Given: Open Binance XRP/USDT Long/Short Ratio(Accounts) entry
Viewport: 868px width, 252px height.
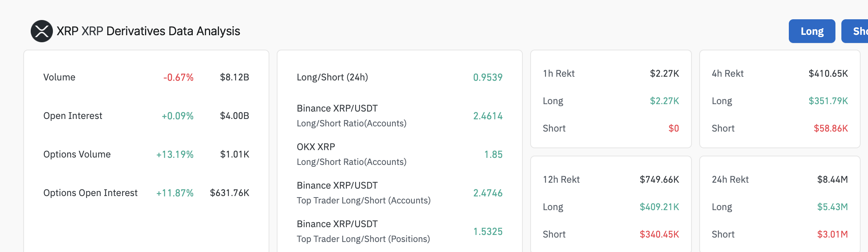Looking at the screenshot, I should (x=400, y=116).
